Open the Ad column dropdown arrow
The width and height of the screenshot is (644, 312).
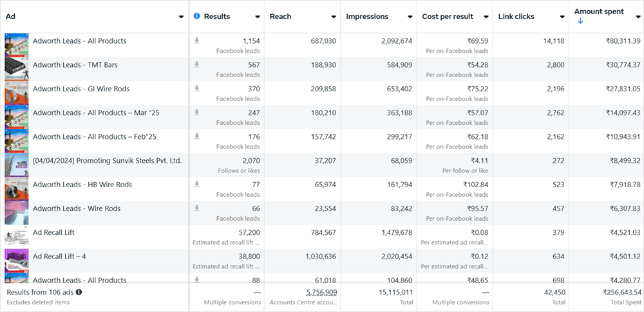(x=181, y=17)
